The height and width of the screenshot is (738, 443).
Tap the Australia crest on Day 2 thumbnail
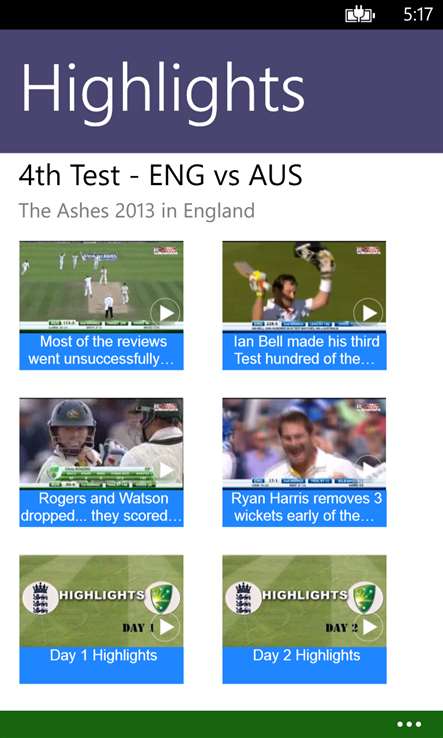pos(365,598)
